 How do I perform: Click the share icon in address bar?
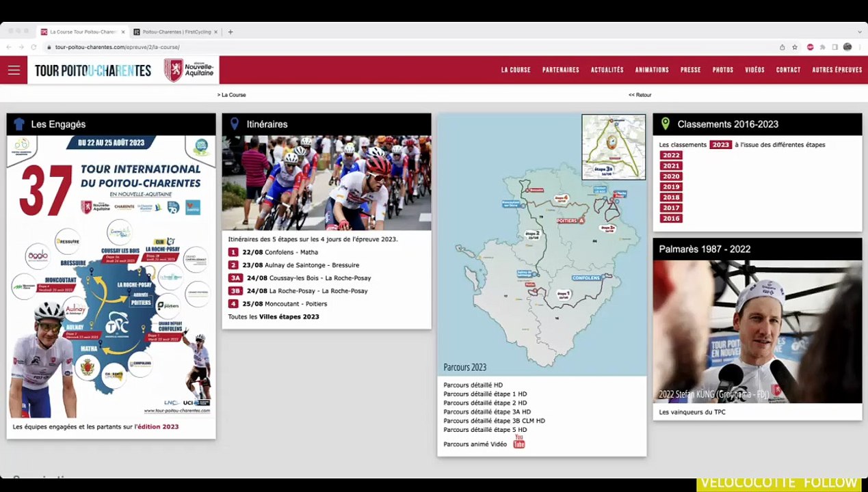[782, 47]
